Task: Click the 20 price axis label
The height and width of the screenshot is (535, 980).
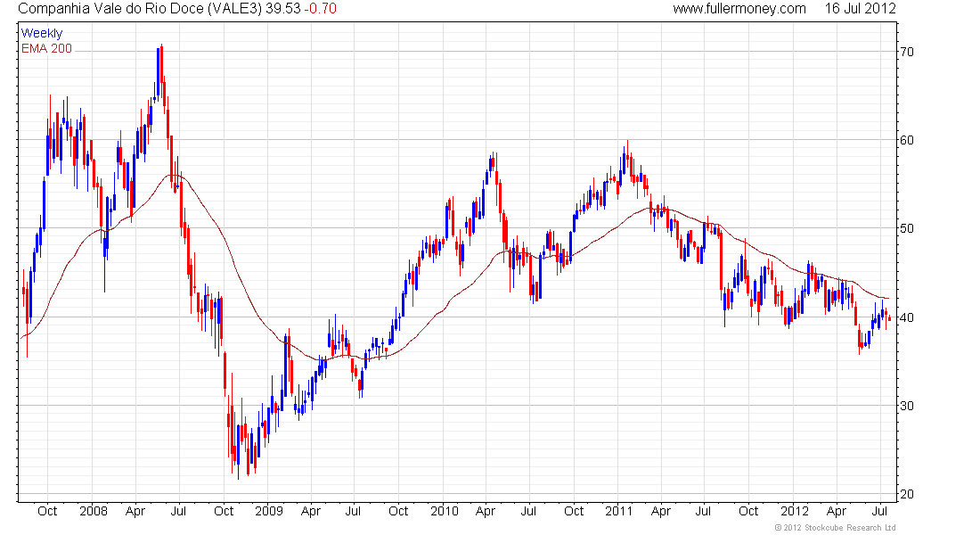Action: tap(907, 494)
